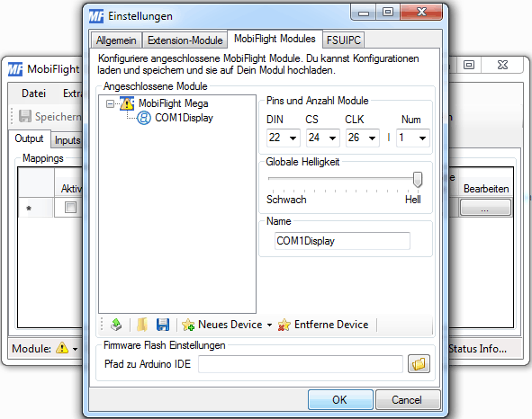Click the Module warning icon in status bar
The height and width of the screenshot is (419, 532).
(62, 348)
